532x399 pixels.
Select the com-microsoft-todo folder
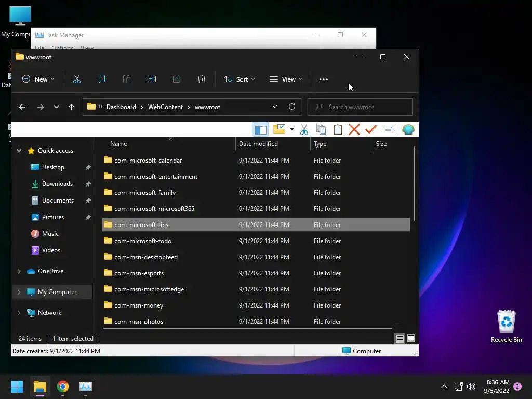(x=256, y=241)
